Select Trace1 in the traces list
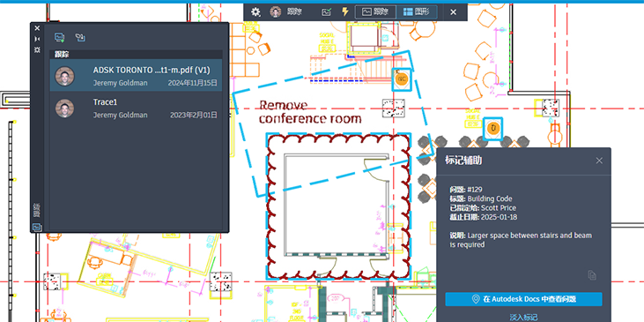 point(136,109)
